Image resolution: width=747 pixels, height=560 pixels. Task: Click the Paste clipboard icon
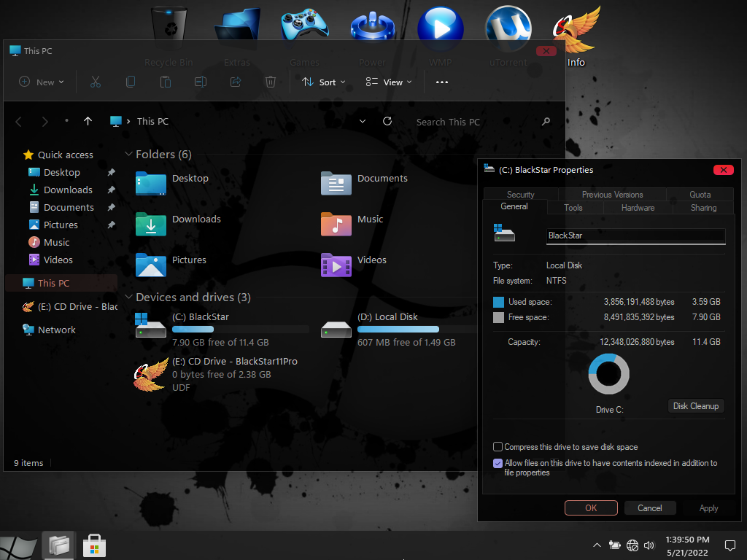point(166,82)
